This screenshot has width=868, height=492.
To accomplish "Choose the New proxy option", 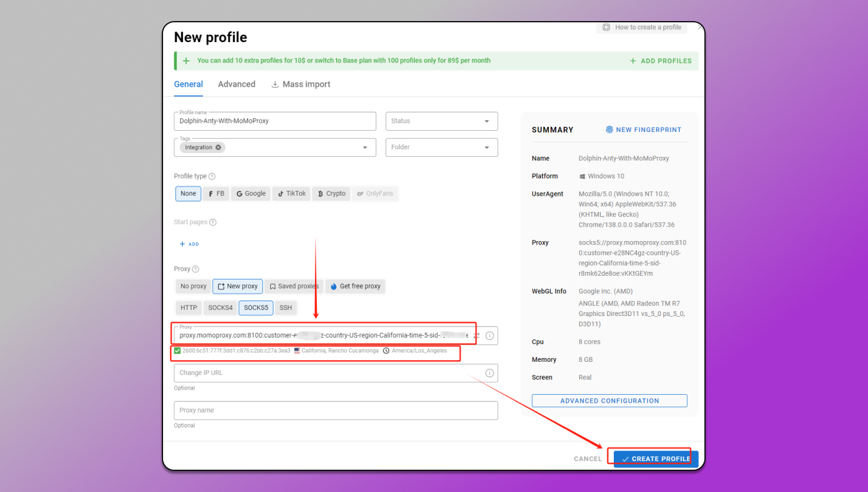I will [x=237, y=286].
